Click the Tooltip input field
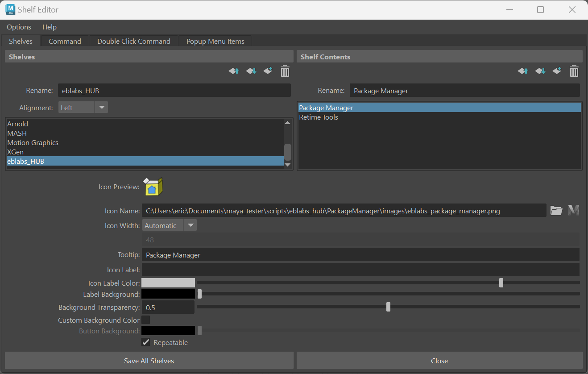588x374 pixels. pyautogui.click(x=360, y=255)
